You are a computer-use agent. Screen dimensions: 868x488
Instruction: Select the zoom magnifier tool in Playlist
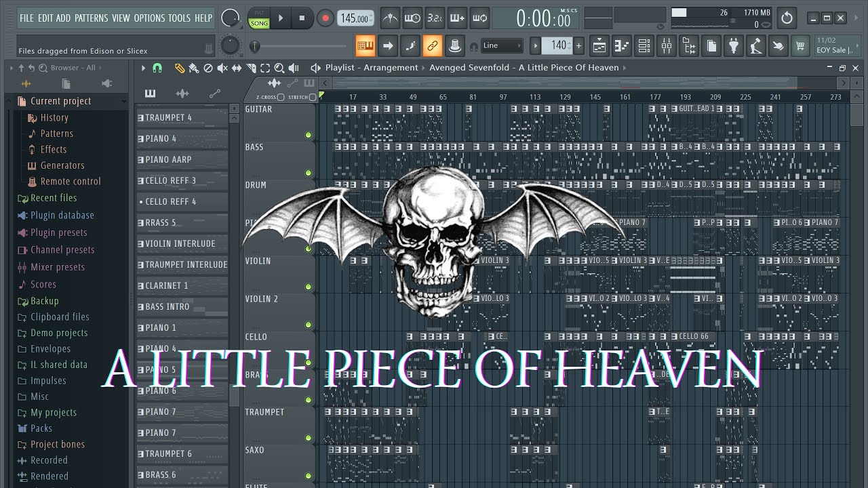(x=279, y=68)
